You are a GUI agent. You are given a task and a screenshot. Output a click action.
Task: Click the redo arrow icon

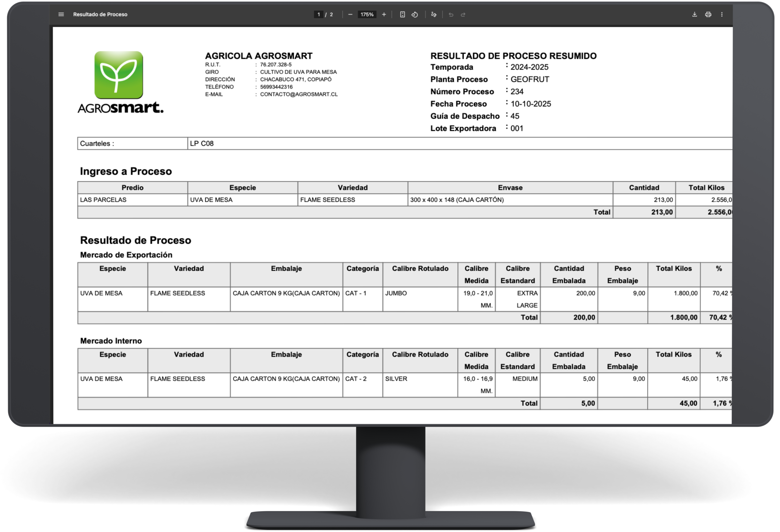[x=463, y=14]
